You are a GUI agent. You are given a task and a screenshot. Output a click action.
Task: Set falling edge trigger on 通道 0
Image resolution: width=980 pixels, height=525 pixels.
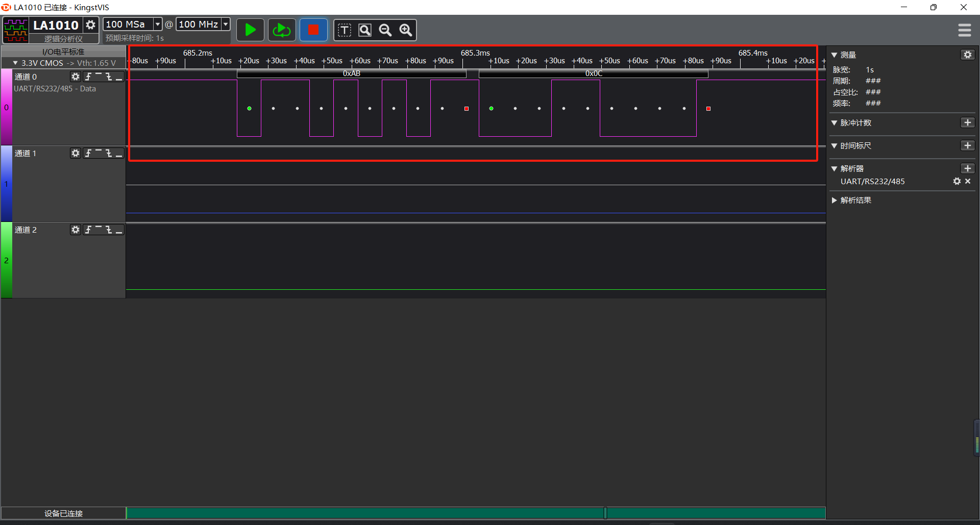click(x=109, y=77)
